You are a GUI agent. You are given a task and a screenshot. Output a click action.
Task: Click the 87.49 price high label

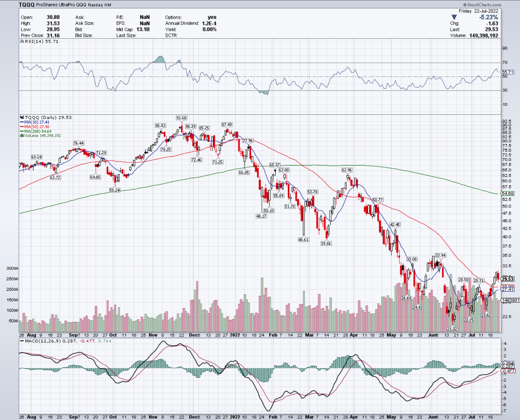pyautogui.click(x=227, y=125)
